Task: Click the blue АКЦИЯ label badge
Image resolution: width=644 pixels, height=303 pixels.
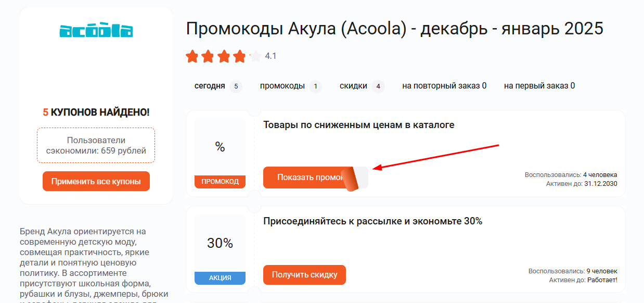Action: click(x=220, y=278)
